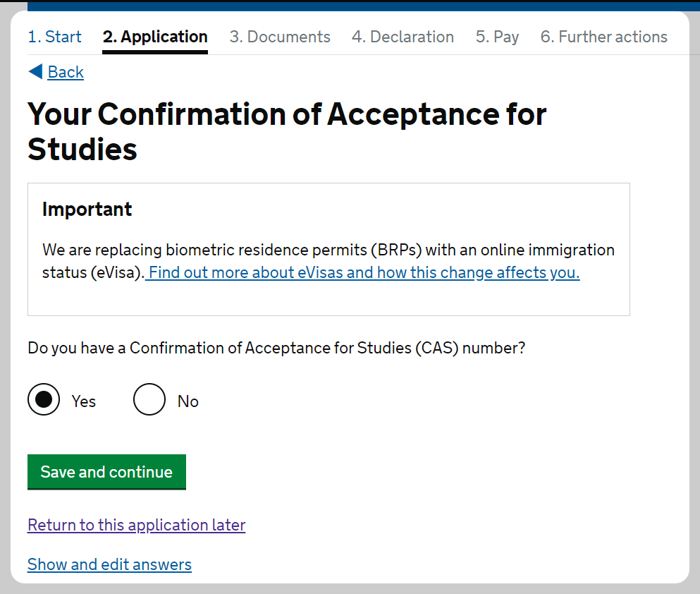Screen dimensions: 700x594
Task: Open the eVisas find out more link
Action: coord(364,272)
